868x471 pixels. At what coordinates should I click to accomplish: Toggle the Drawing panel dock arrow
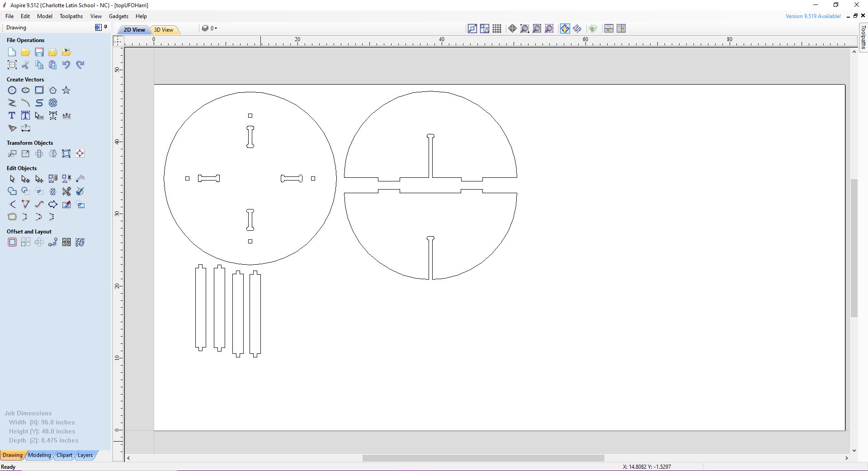[98, 27]
